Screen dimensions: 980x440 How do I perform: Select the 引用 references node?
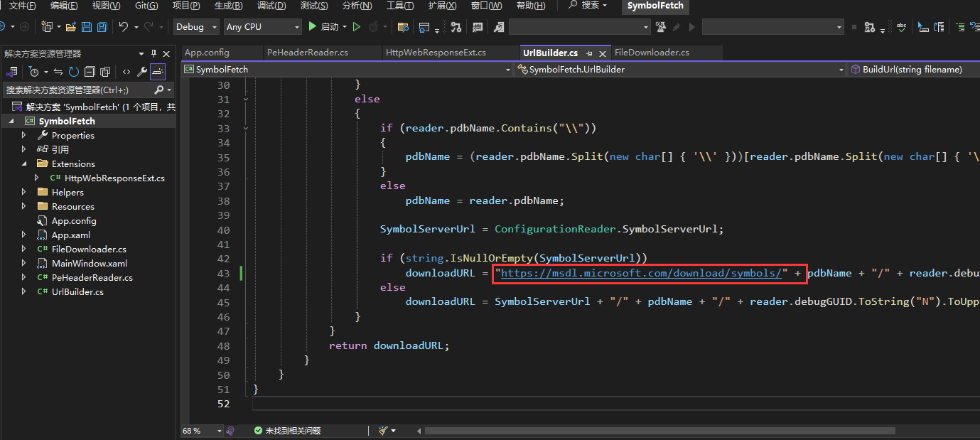point(60,149)
